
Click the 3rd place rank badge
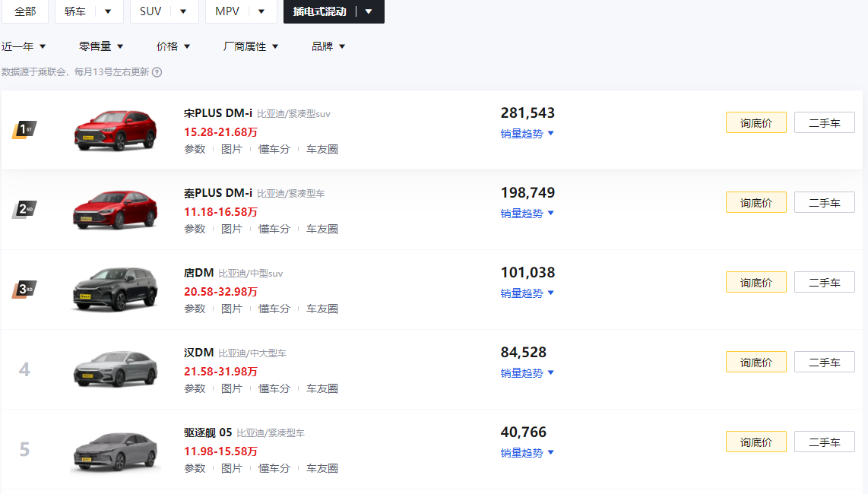(x=24, y=289)
